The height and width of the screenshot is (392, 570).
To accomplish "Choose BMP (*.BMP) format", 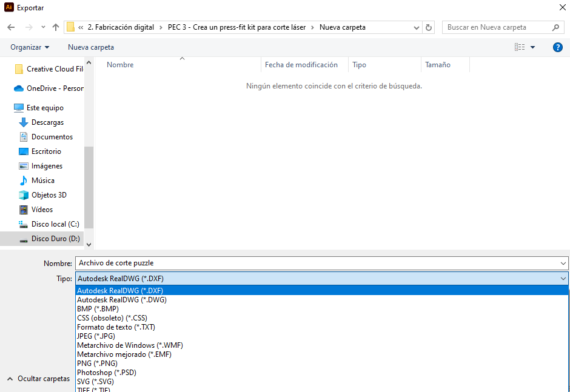I will coord(322,309).
